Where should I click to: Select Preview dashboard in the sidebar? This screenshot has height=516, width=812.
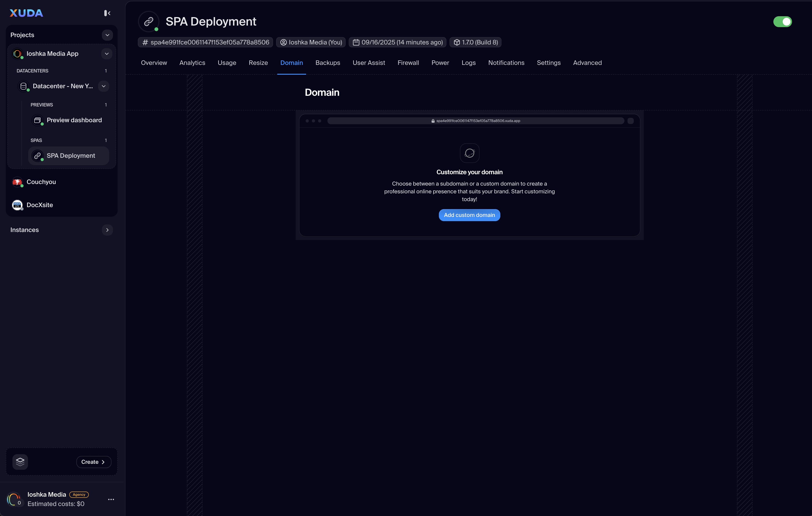coord(74,120)
